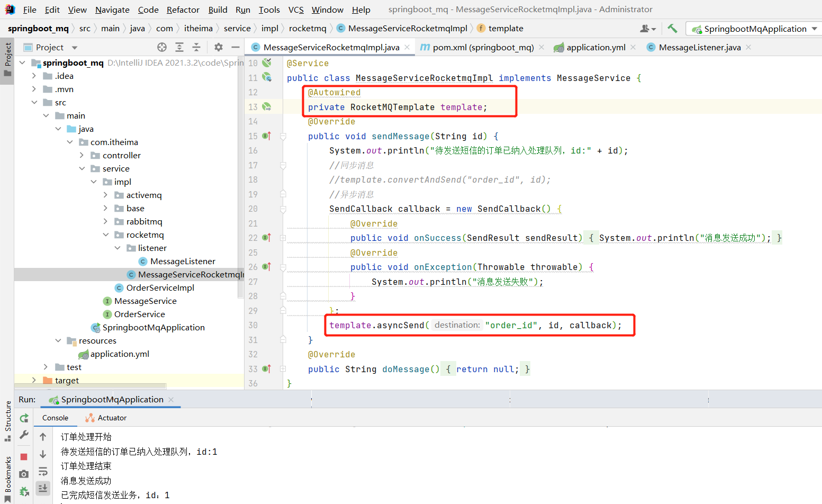This screenshot has height=504, width=822.
Task: Click the override gutter icon on line 15
Action: pyautogui.click(x=267, y=136)
